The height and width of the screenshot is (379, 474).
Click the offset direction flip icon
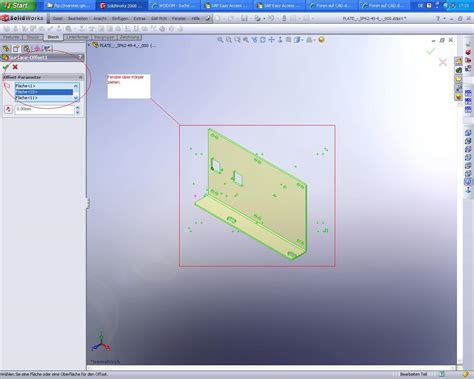[x=8, y=109]
